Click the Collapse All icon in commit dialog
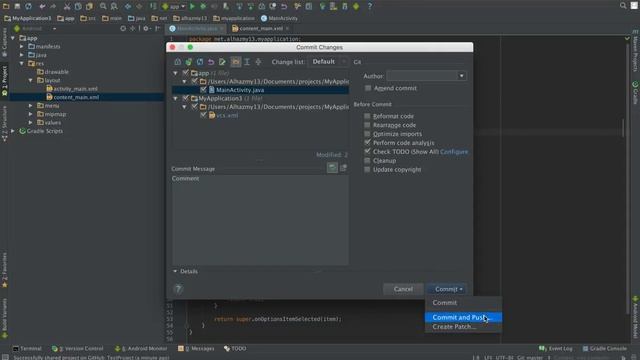Viewport: 640px width, 360px height. (x=258, y=62)
